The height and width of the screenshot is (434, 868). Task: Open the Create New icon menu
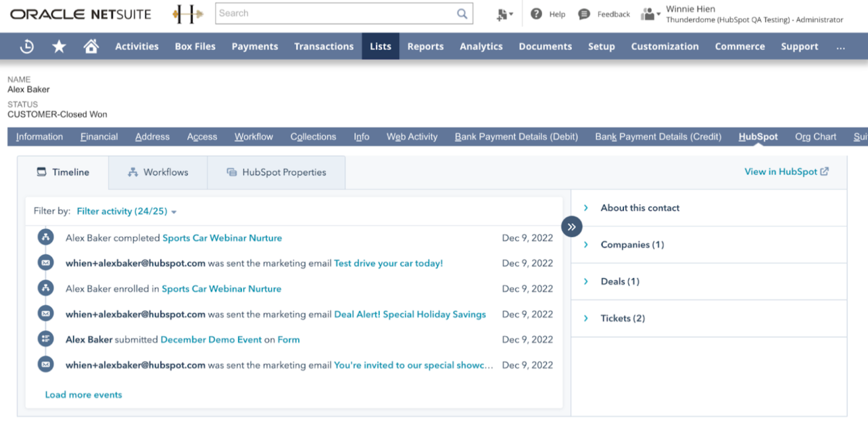click(504, 15)
